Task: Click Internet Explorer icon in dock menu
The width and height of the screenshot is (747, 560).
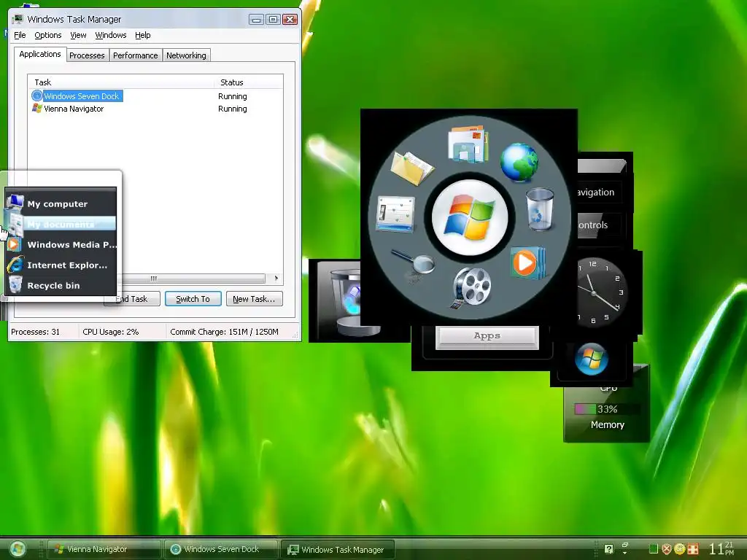Action: tap(15, 265)
